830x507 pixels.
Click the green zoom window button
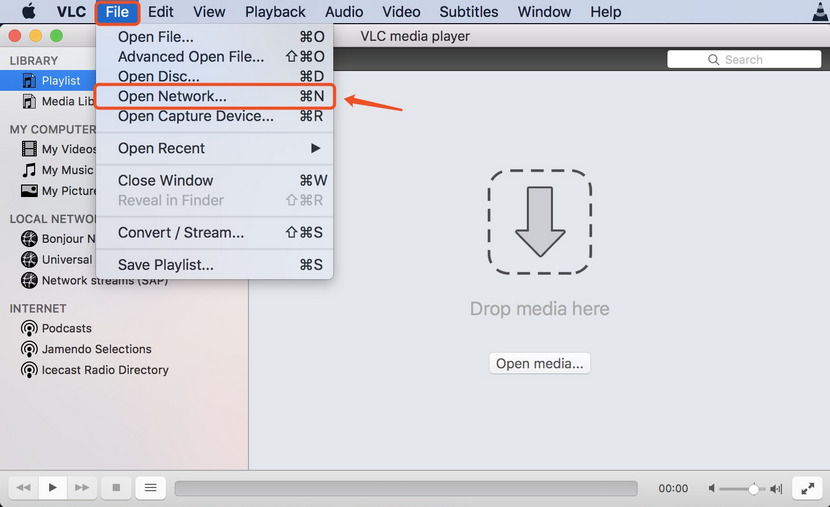[56, 36]
